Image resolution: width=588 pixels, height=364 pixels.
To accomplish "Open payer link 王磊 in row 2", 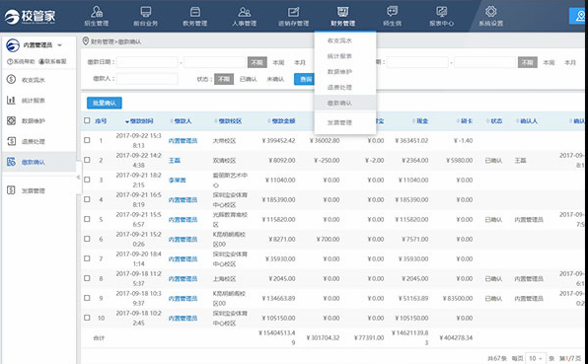I will pyautogui.click(x=175, y=161).
